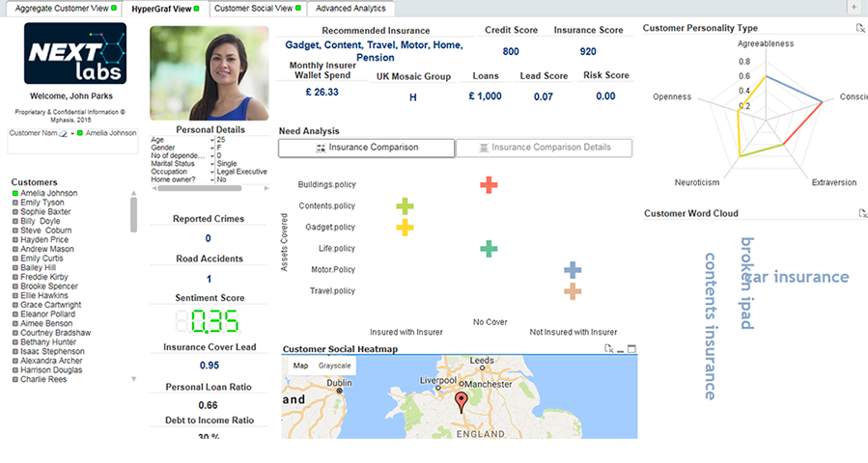
Task: Switch heatmap to Grayscale view
Action: 334,366
